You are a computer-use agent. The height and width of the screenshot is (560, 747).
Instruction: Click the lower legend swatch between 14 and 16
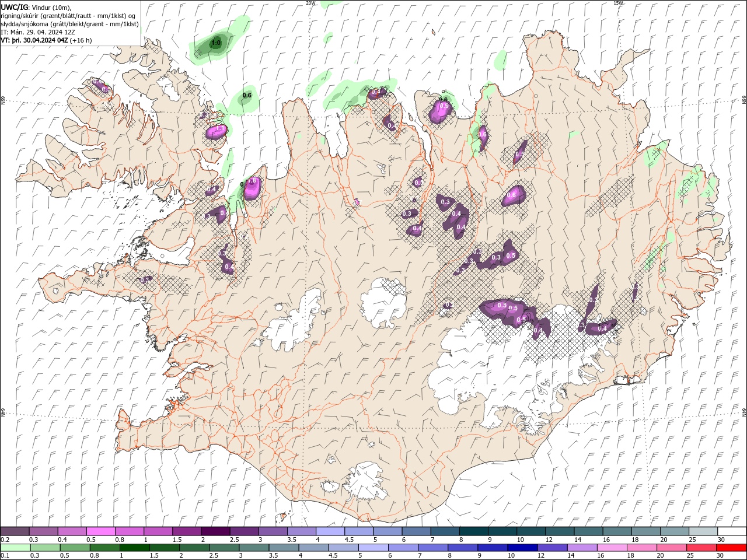(581, 548)
